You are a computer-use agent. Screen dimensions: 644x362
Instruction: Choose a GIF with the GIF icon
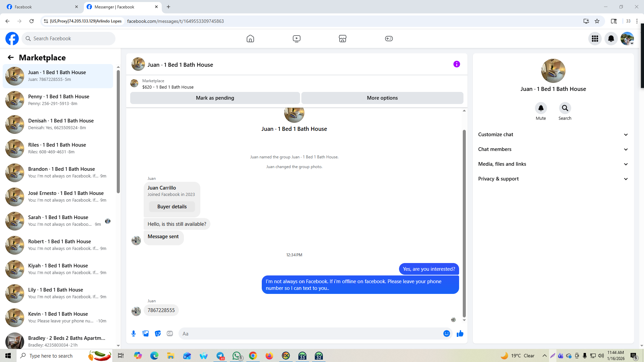[170, 333]
